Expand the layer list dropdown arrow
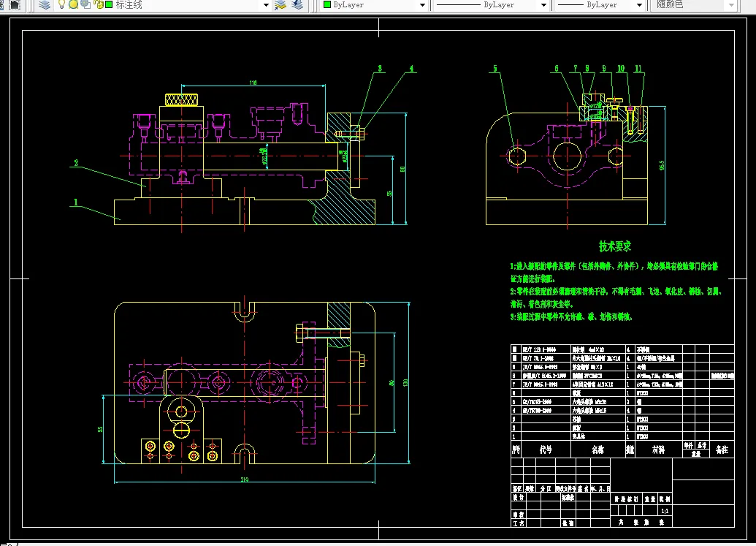 (266, 5)
